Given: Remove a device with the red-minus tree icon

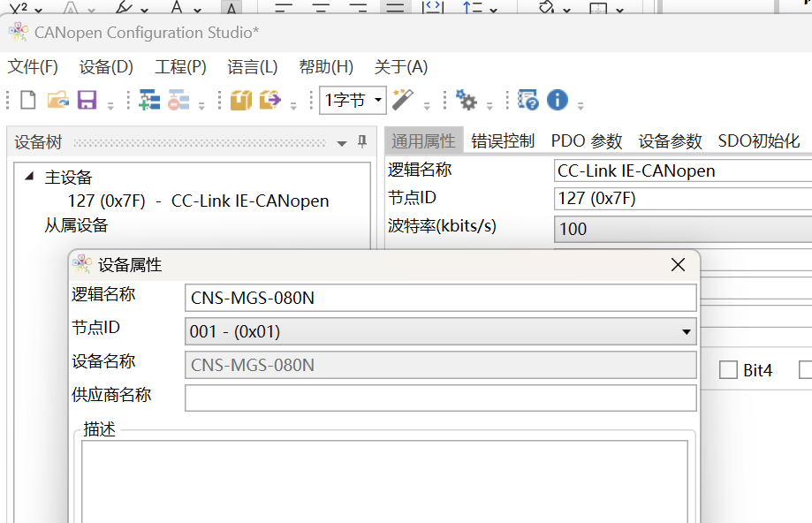Looking at the screenshot, I should click(178, 100).
